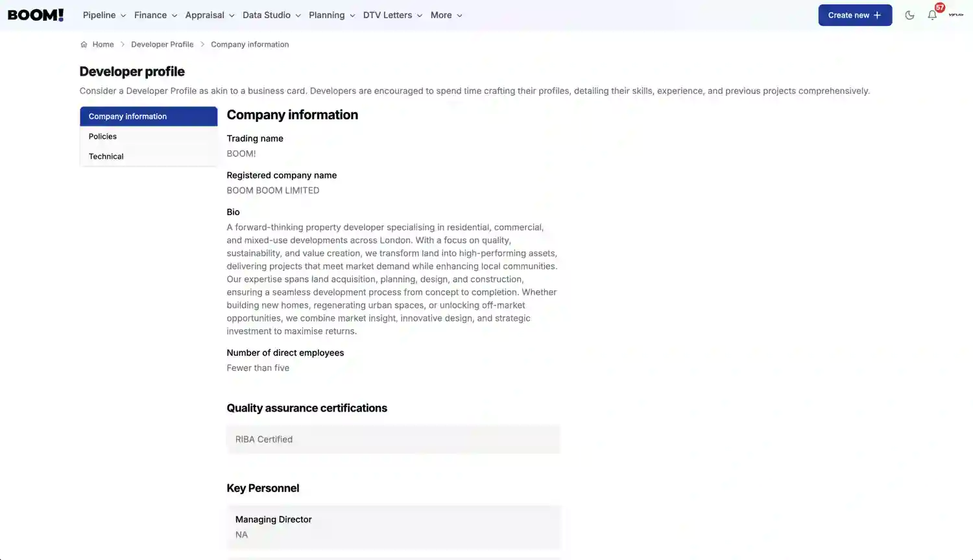The height and width of the screenshot is (560, 973).
Task: Switch to the Technical section
Action: tap(149, 157)
